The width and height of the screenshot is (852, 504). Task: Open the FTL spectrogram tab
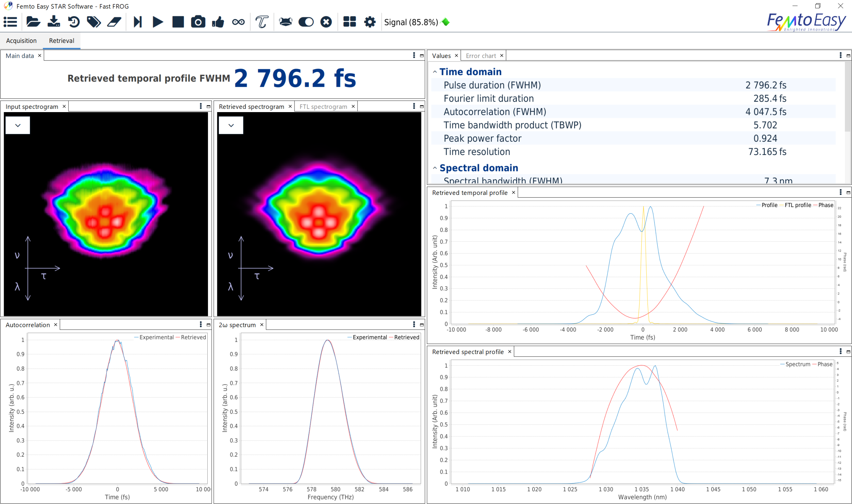pyautogui.click(x=323, y=107)
